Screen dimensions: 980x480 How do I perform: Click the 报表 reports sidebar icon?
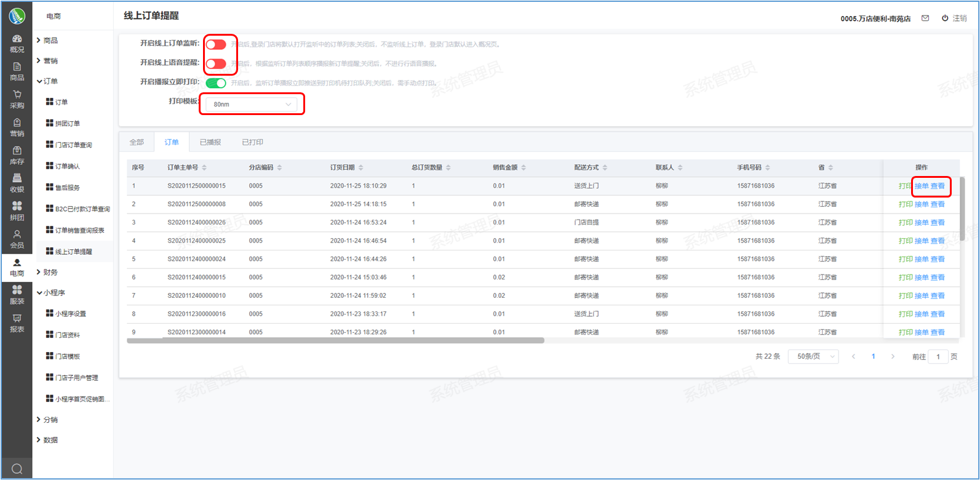point(17,323)
